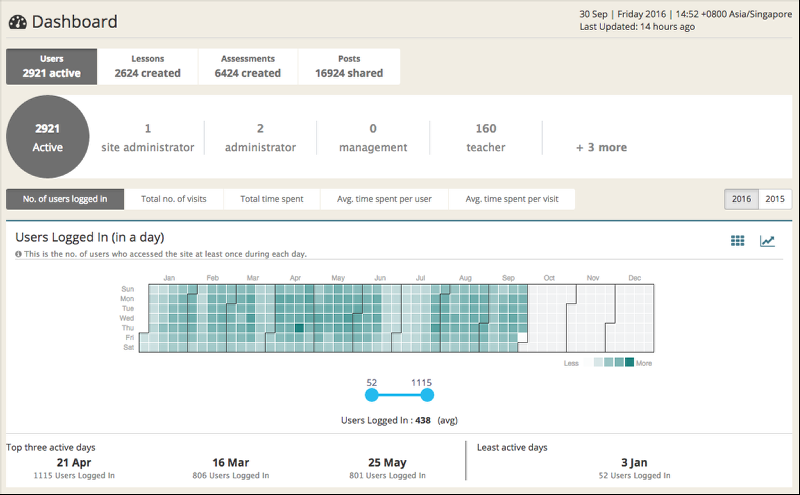Select the Users 2921 active tab

52,66
